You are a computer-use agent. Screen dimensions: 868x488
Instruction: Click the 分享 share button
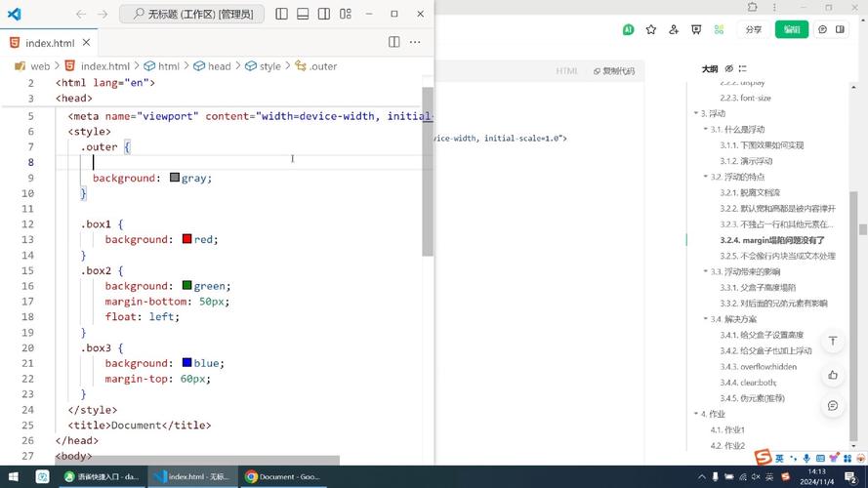(x=753, y=29)
